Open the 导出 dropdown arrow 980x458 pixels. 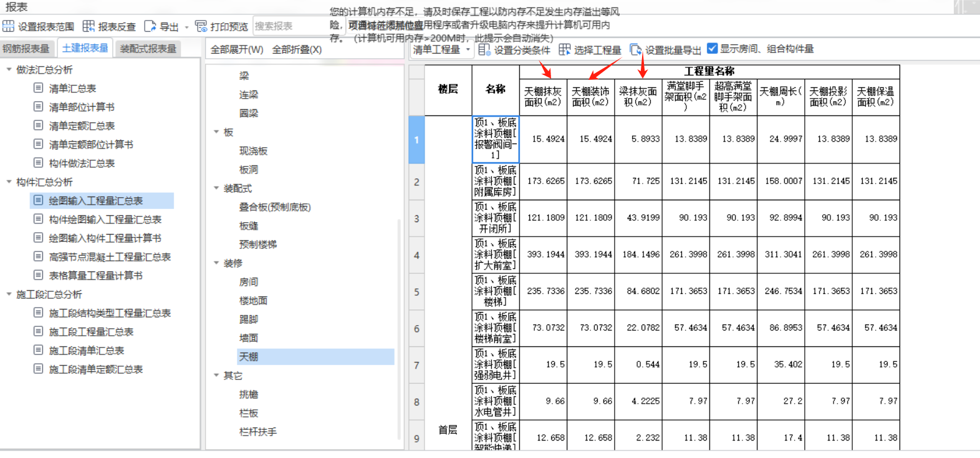pyautogui.click(x=186, y=27)
